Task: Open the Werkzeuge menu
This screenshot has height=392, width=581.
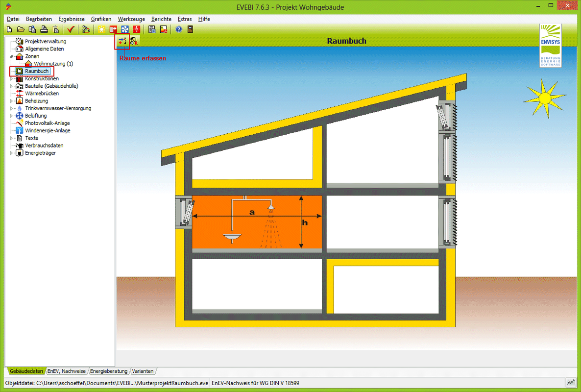Action: pos(131,19)
